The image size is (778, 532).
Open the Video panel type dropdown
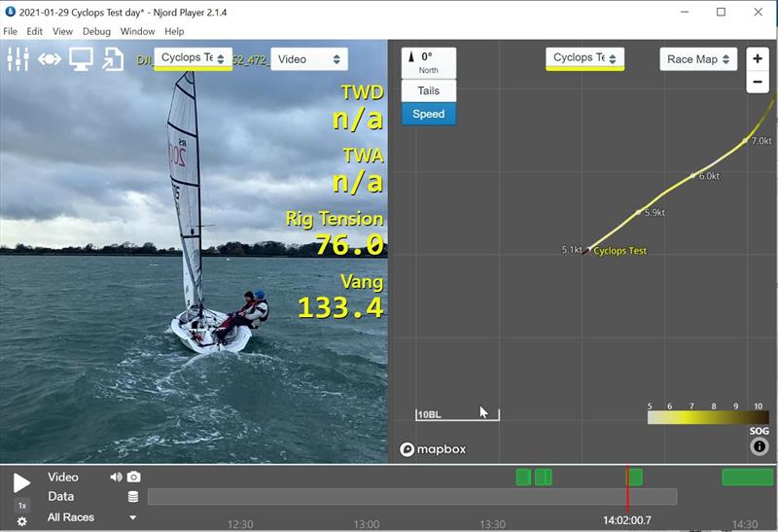(308, 59)
